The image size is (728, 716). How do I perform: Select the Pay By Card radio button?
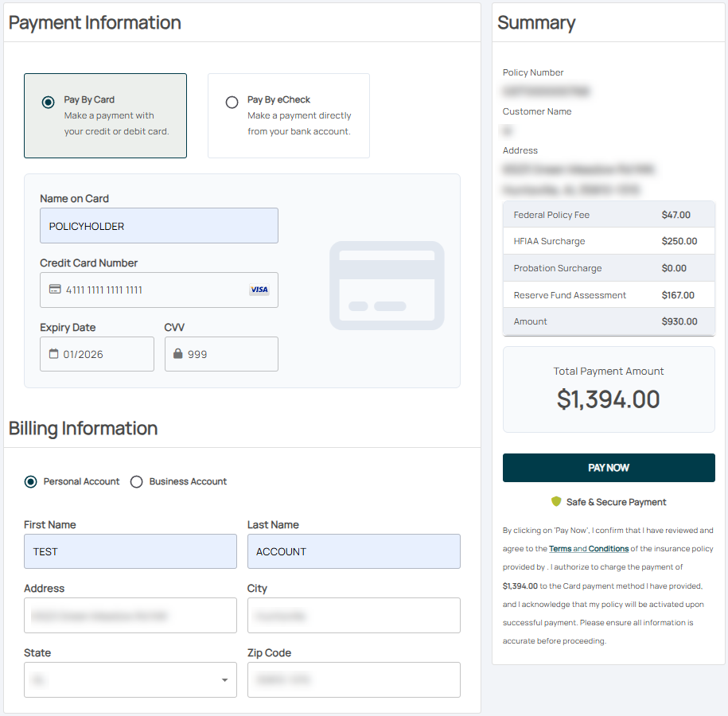[x=49, y=103]
